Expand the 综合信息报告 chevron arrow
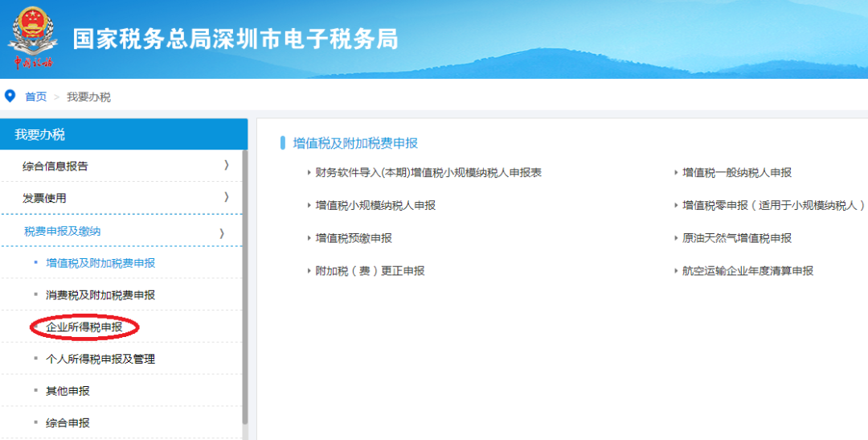This screenshot has width=868, height=440. [227, 165]
